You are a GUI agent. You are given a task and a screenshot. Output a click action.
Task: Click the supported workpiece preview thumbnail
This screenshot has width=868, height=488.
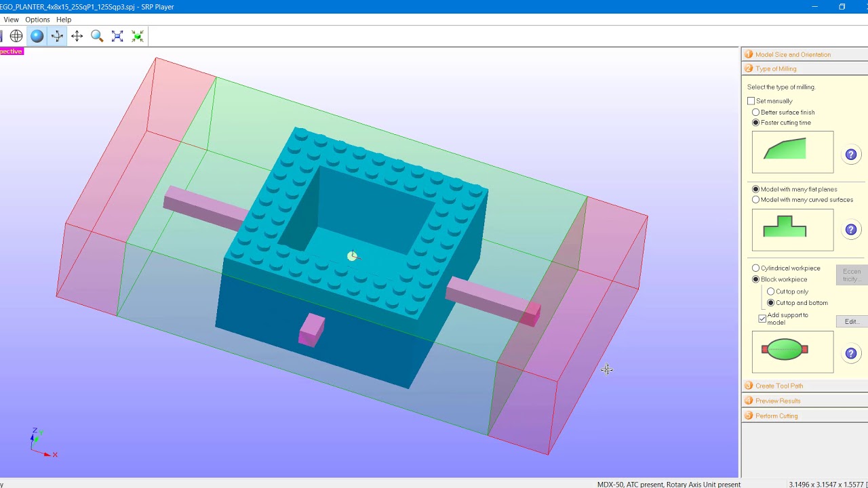point(793,352)
